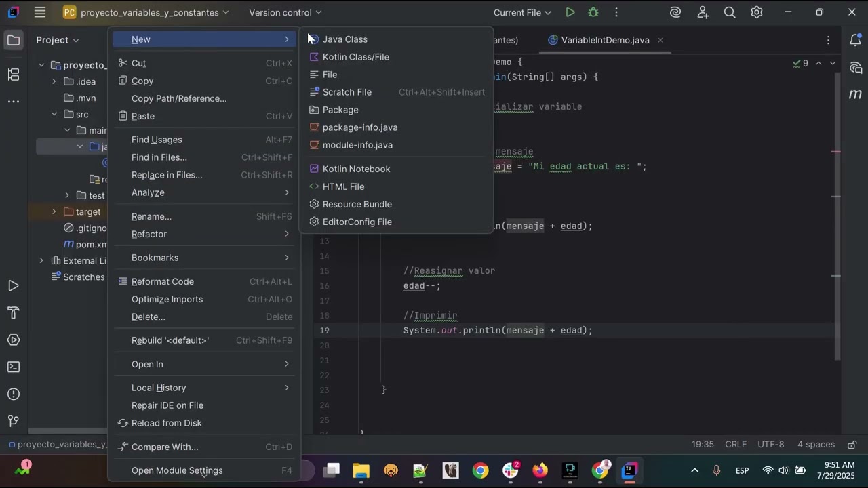Expand the target folder

click(x=54, y=211)
